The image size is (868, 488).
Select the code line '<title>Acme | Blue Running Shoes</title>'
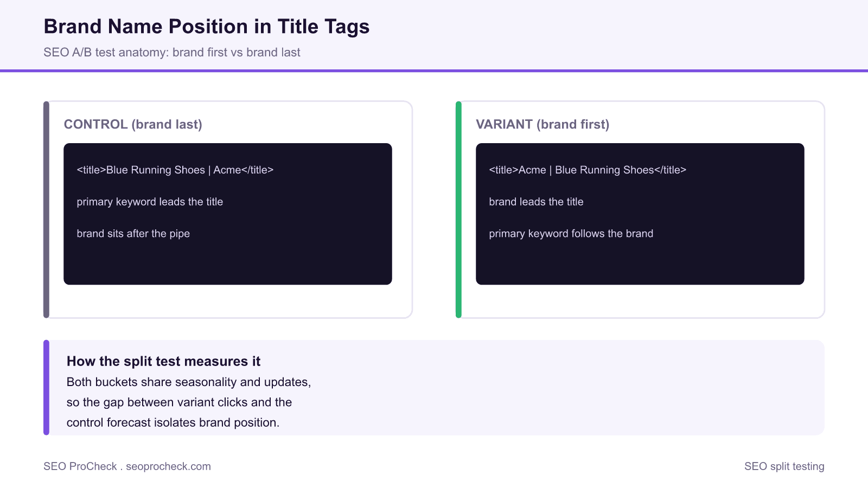tap(588, 170)
